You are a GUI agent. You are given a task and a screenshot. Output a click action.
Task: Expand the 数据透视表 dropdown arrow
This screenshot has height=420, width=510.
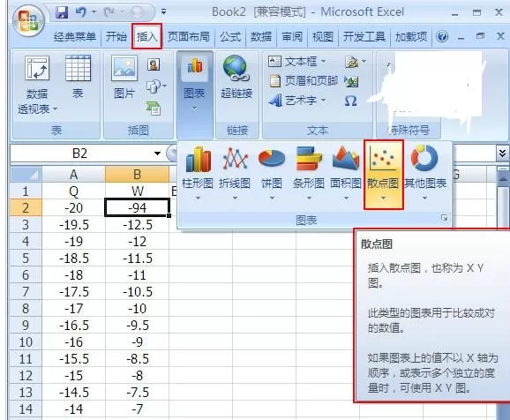click(x=55, y=109)
